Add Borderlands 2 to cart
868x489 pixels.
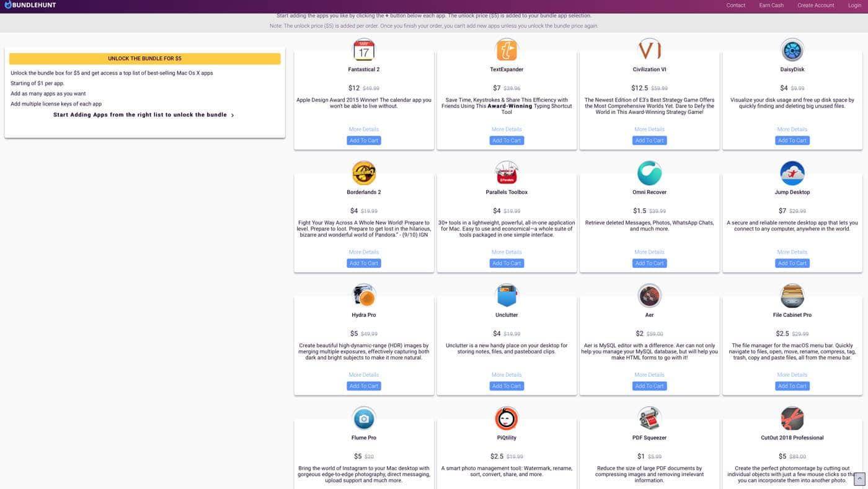pos(364,263)
